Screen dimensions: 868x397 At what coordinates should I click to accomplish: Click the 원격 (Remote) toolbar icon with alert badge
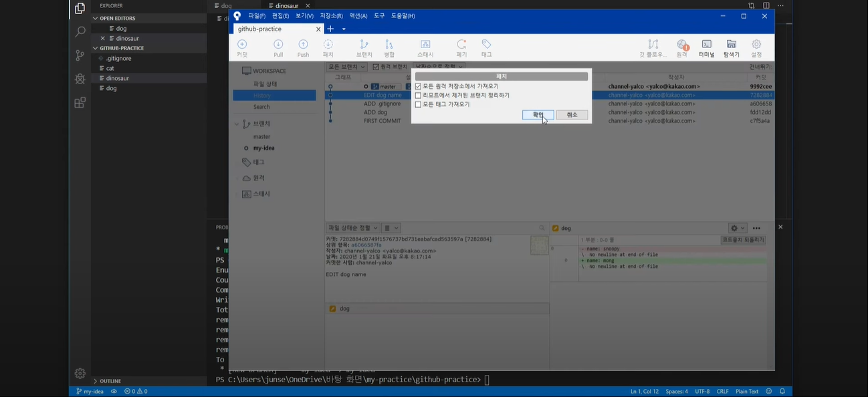681,48
